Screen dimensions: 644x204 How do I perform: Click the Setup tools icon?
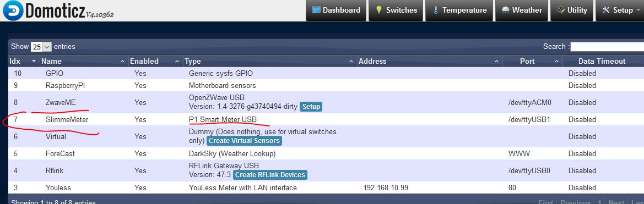point(606,10)
